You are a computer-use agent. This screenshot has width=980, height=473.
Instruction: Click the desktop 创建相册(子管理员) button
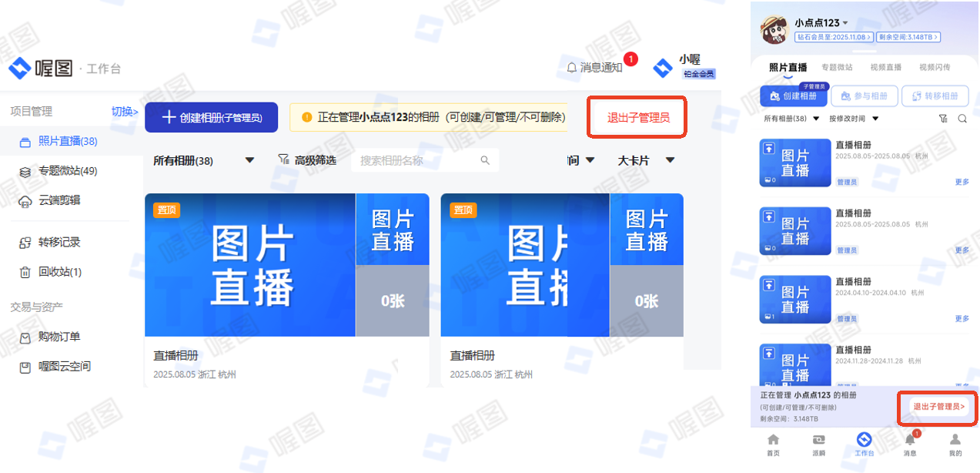211,117
